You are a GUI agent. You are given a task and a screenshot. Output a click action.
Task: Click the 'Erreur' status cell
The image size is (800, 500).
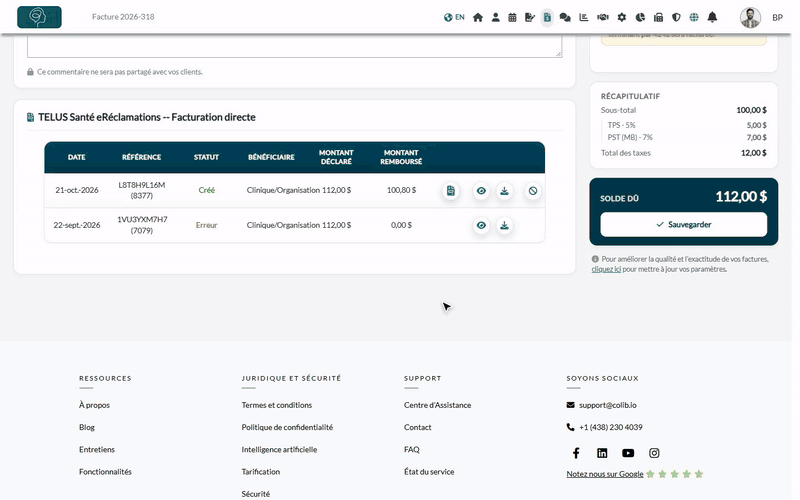[x=207, y=225]
